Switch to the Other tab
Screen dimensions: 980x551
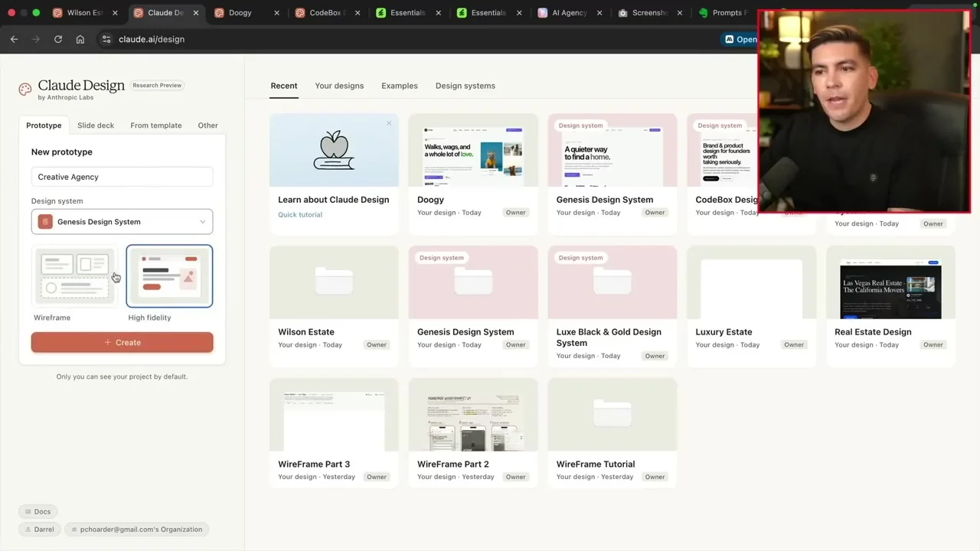pyautogui.click(x=208, y=126)
